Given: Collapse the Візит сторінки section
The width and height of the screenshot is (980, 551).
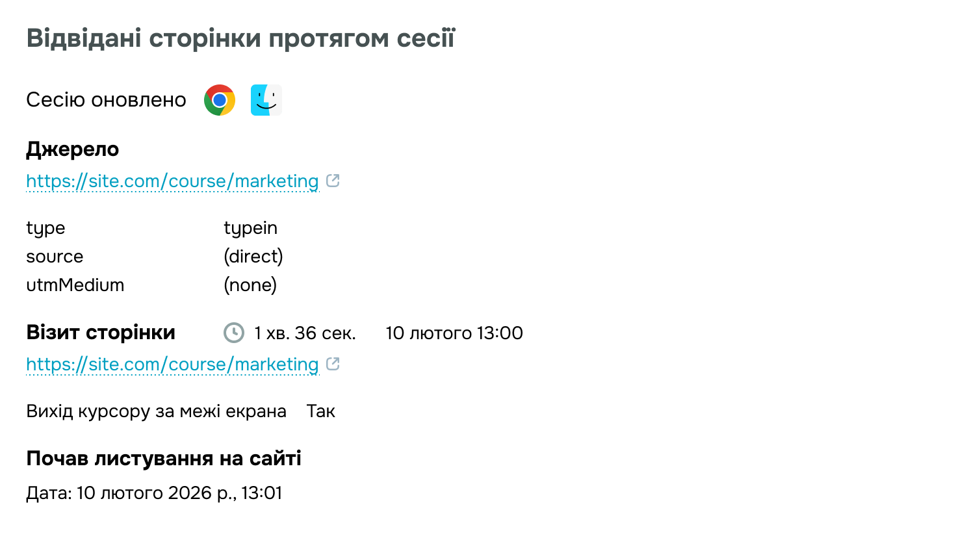Looking at the screenshot, I should tap(101, 332).
